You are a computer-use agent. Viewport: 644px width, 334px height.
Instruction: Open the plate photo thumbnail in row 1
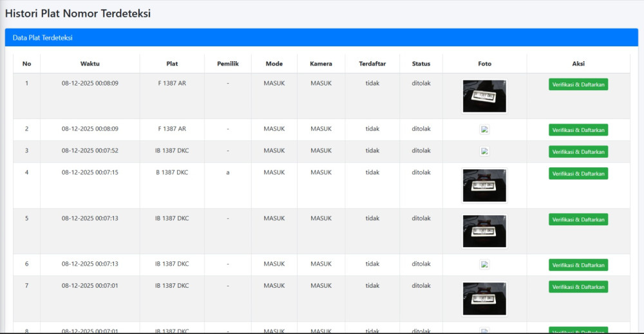[x=484, y=96]
